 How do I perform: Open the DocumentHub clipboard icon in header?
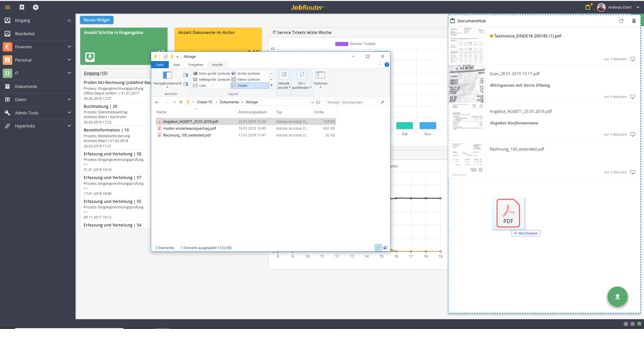coord(588,7)
